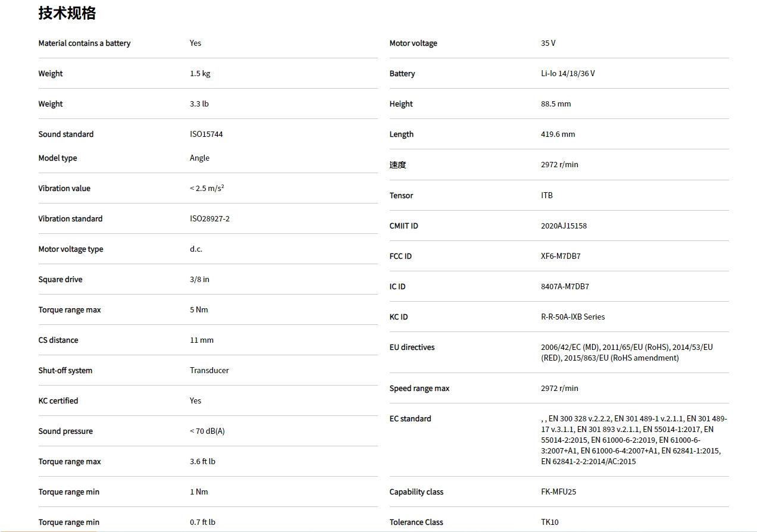The width and height of the screenshot is (757, 532).
Task: Click the Battery value Li-Io 14/18/36 V
Action: (x=568, y=73)
